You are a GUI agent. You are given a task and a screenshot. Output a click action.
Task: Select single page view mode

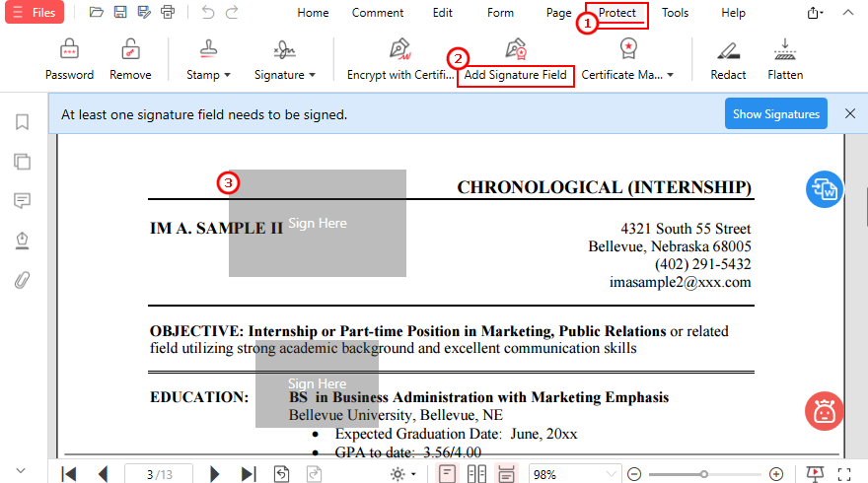coord(447,474)
